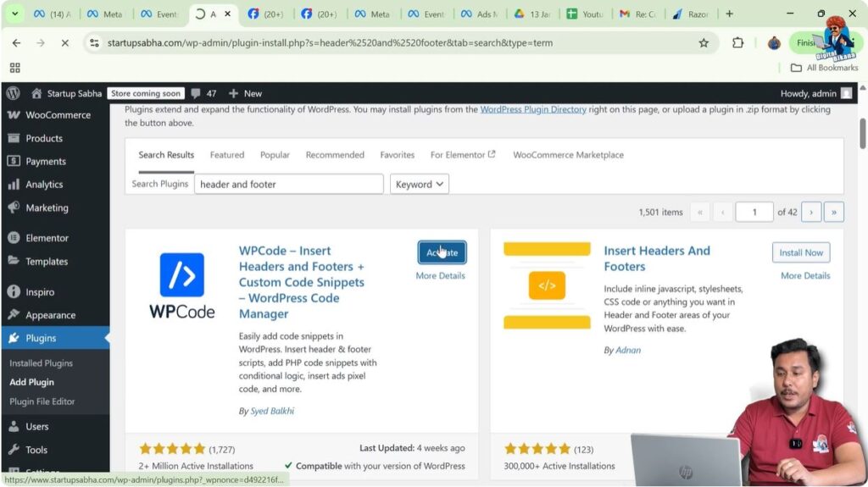Open Howdy, admin account menu

tap(816, 93)
